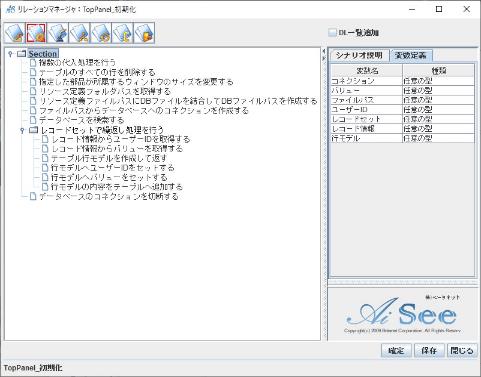481x377 pixels.
Task: Click 任意の型 type cell in コネクション row
Action: (x=438, y=81)
